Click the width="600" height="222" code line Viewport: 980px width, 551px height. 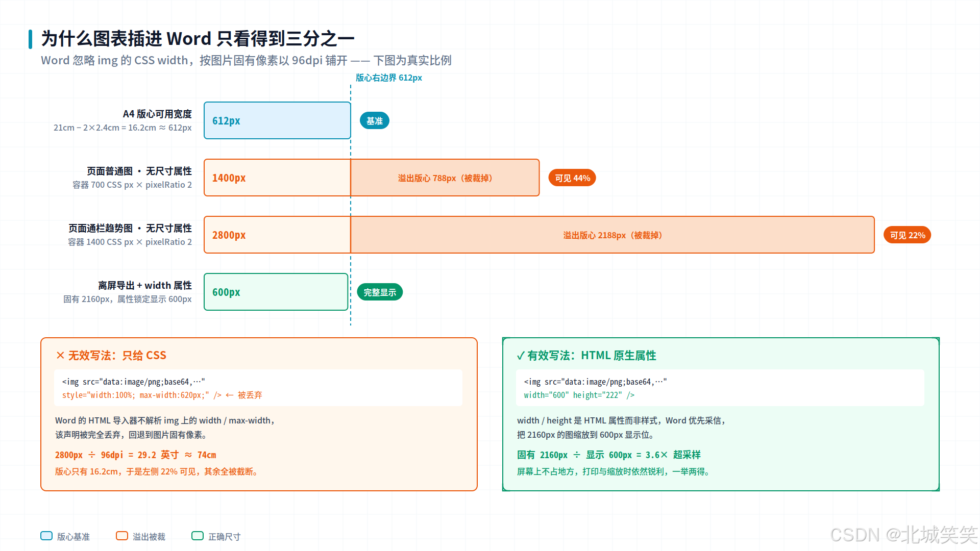click(579, 395)
